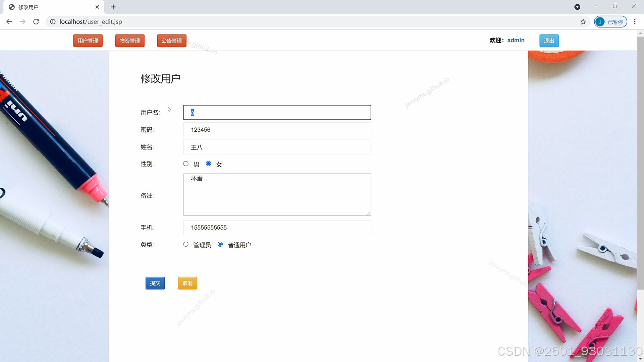Click the 手机 field with 15555555555
Viewport: 644px width, 362px height.
[x=277, y=228]
